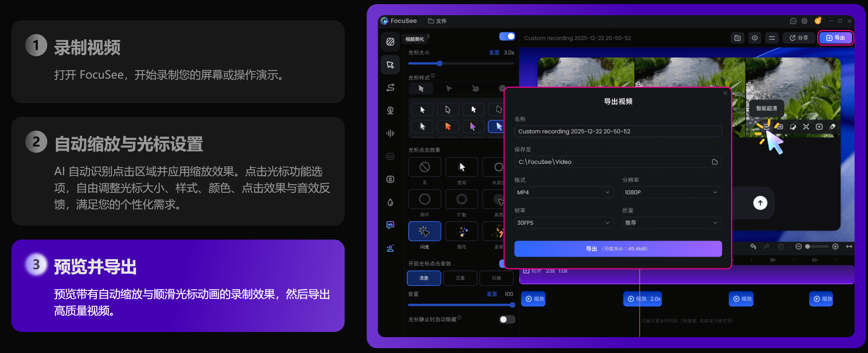The image size is (868, 353).
Task: Open the 文件 menu
Action: 437,21
